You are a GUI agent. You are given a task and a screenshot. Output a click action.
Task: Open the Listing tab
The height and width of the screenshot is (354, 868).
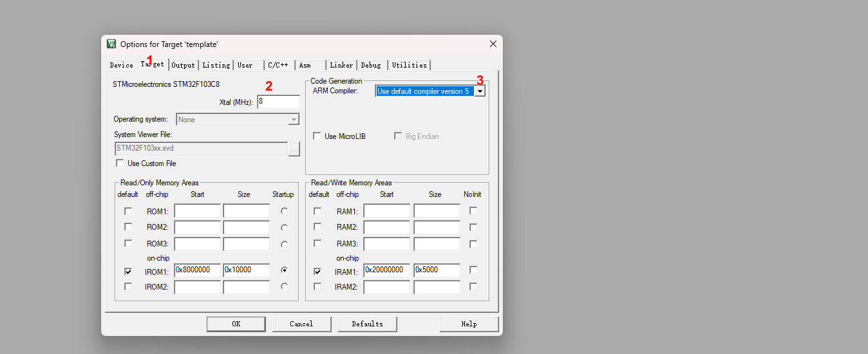click(x=216, y=65)
